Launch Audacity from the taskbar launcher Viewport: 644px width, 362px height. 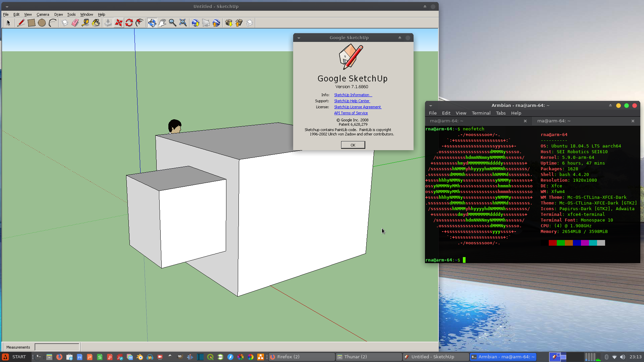tap(150, 357)
